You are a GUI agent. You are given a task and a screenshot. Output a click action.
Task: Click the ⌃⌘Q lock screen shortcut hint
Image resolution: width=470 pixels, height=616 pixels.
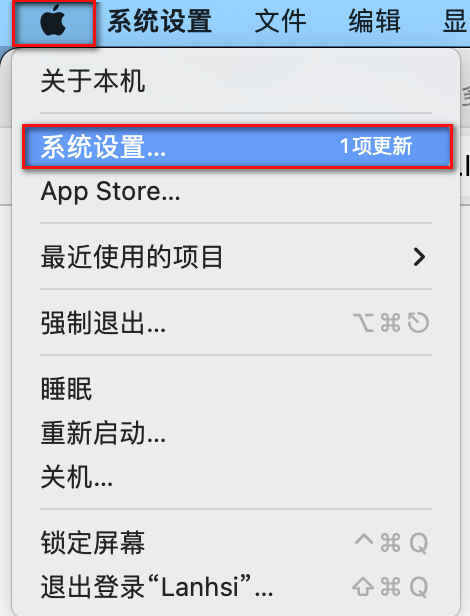click(x=391, y=543)
